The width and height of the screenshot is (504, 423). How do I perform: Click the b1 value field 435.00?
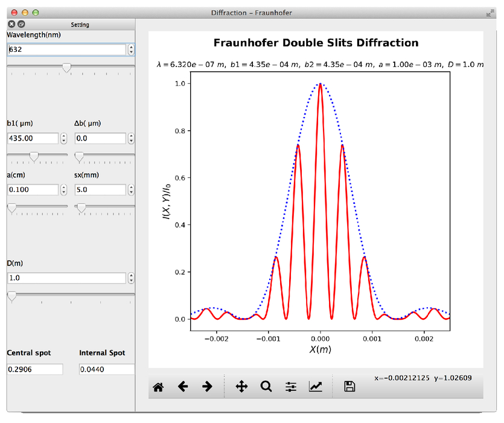[33, 138]
